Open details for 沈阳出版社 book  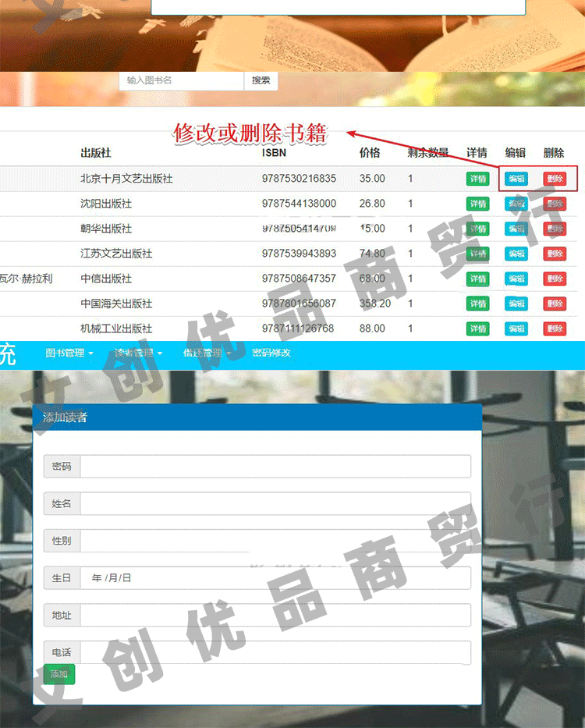tap(477, 204)
